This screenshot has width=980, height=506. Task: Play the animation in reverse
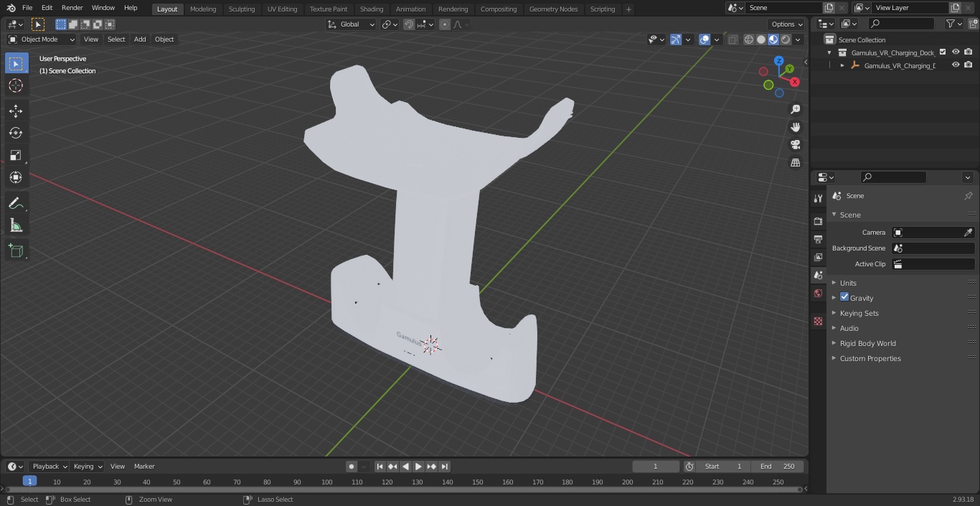(x=406, y=467)
